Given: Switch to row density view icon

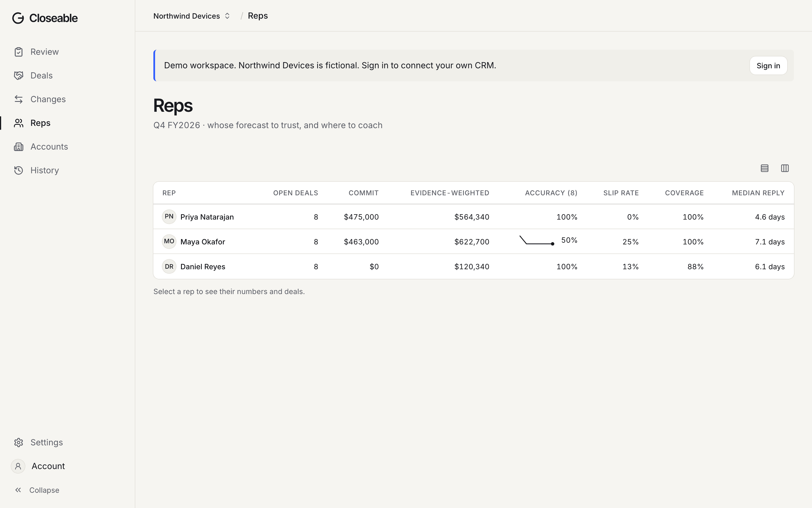Looking at the screenshot, I should coord(764,168).
